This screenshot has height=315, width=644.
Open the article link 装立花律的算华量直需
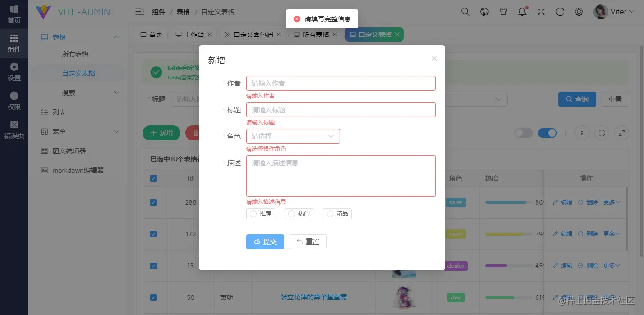[314, 297]
